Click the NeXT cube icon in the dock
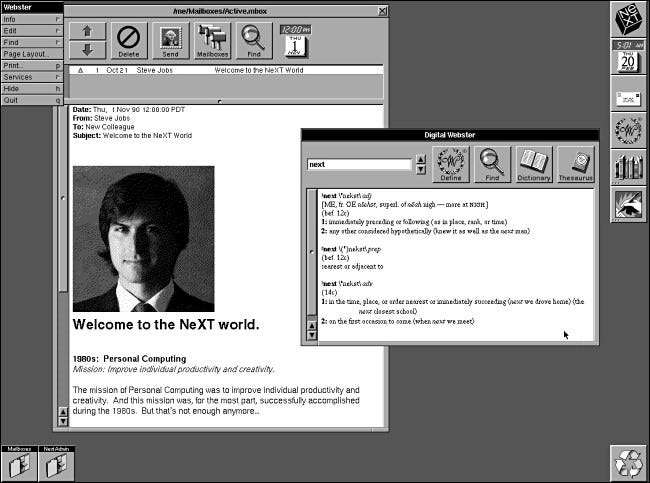Viewport: 650px width, 483px height. click(x=628, y=19)
